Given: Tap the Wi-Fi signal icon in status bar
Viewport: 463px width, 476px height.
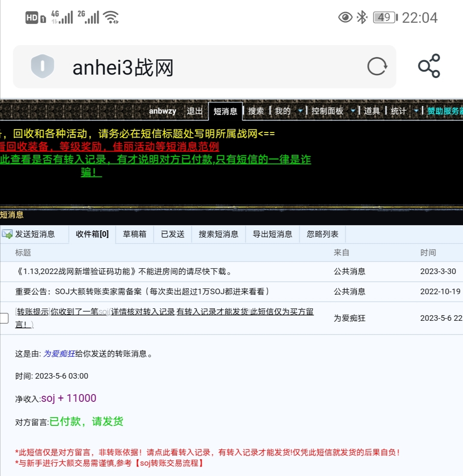Looking at the screenshot, I should click(111, 17).
